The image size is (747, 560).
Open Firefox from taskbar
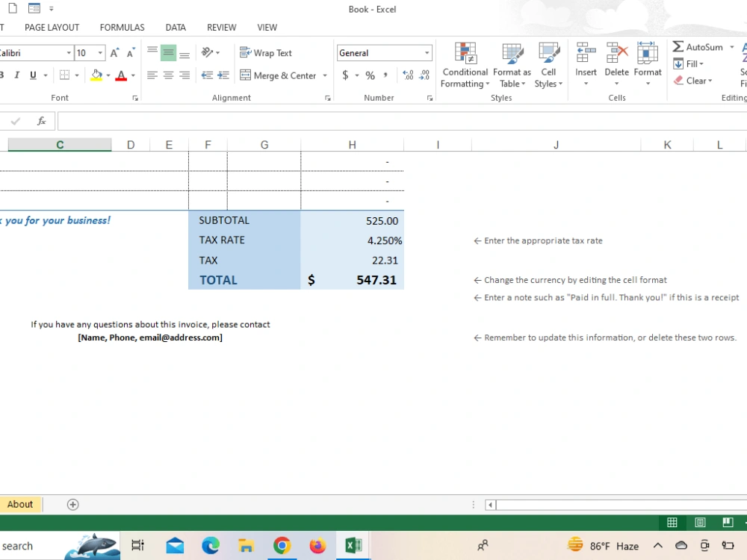[x=317, y=545]
